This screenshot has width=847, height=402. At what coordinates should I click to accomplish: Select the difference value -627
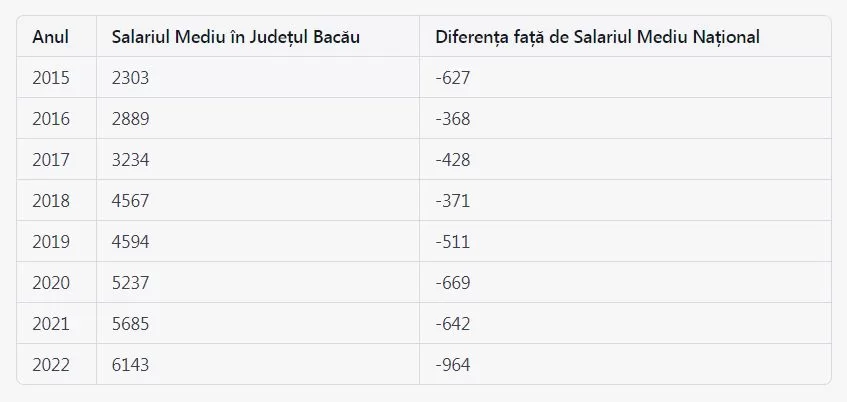453,78
